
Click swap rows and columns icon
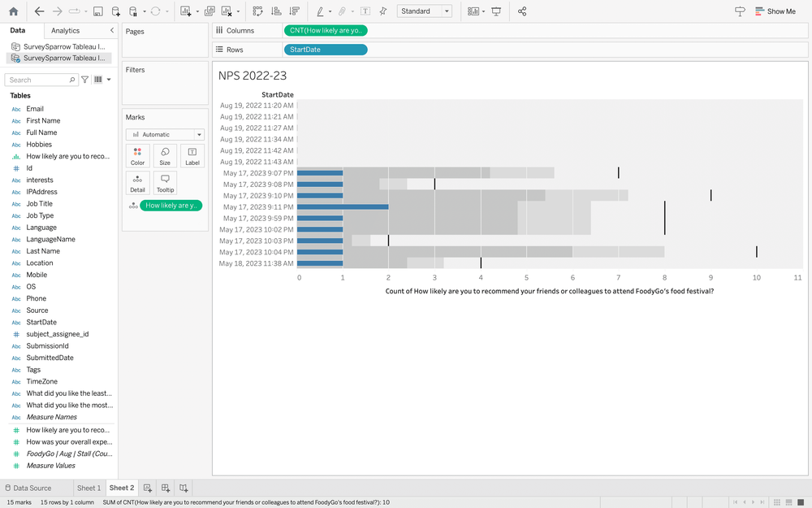point(257,11)
